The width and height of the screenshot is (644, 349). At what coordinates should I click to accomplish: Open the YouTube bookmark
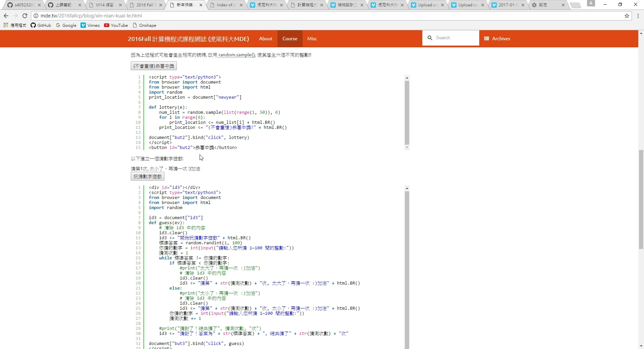[116, 25]
